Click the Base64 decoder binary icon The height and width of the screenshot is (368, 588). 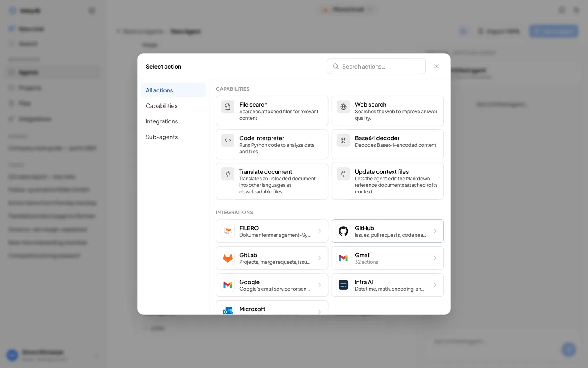click(x=343, y=140)
